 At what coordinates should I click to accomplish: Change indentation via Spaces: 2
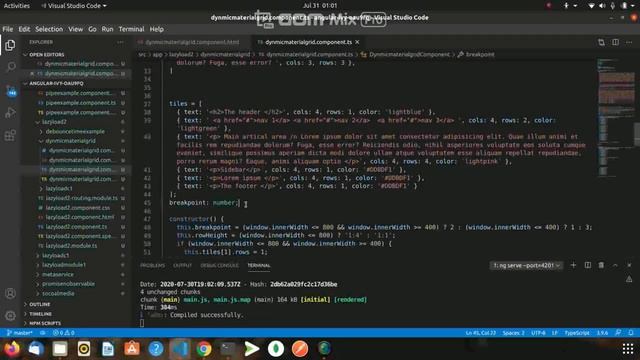(513, 333)
